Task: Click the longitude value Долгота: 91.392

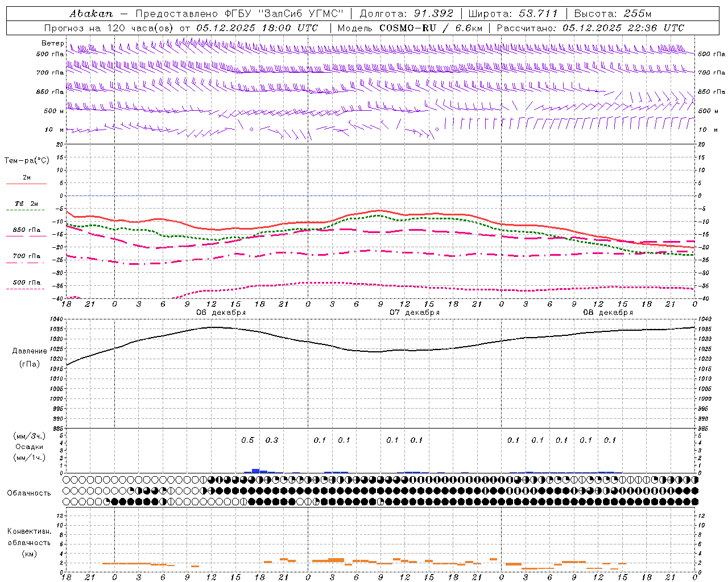Action: (x=407, y=13)
